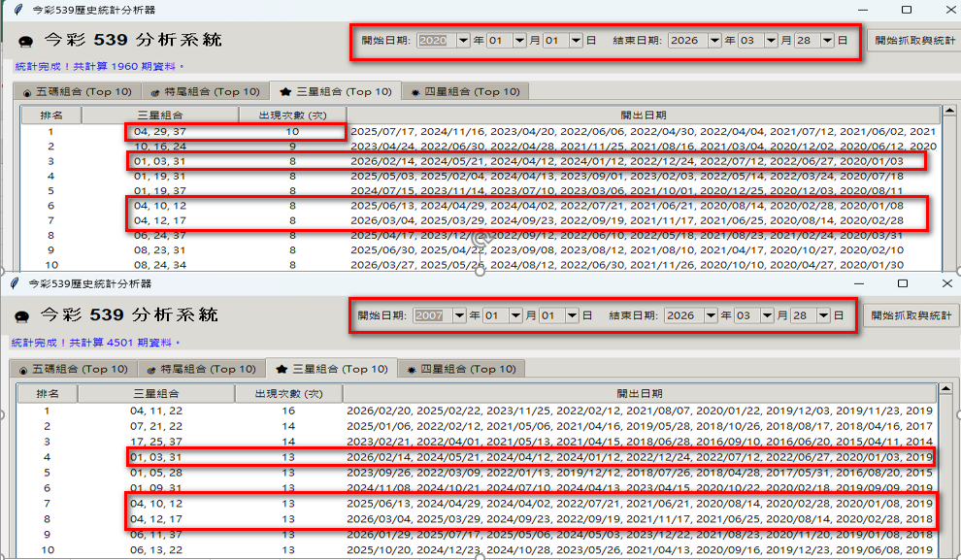Click the feather icon in the top window title bar
Image resolution: width=961 pixels, height=560 pixels.
17,9
